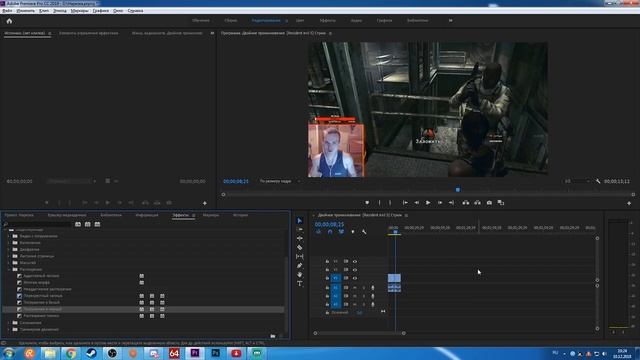Open the monitor zoom level dropdown
This screenshot has width=640, height=360.
[279, 181]
